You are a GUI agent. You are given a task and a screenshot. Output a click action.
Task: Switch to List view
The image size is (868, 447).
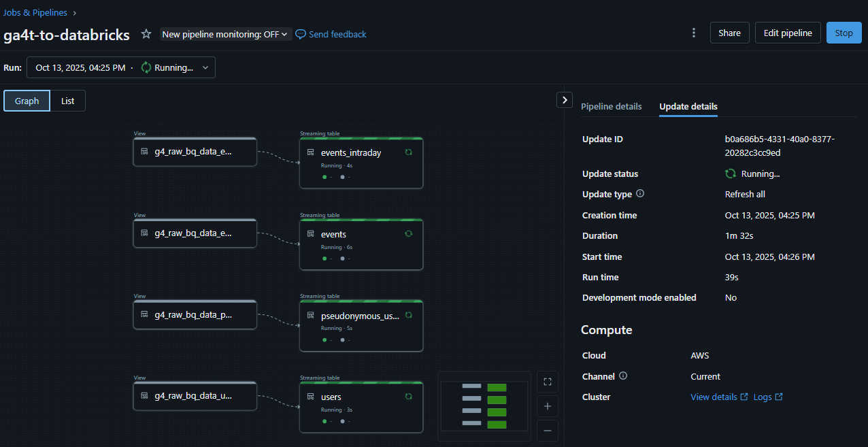[x=68, y=101]
